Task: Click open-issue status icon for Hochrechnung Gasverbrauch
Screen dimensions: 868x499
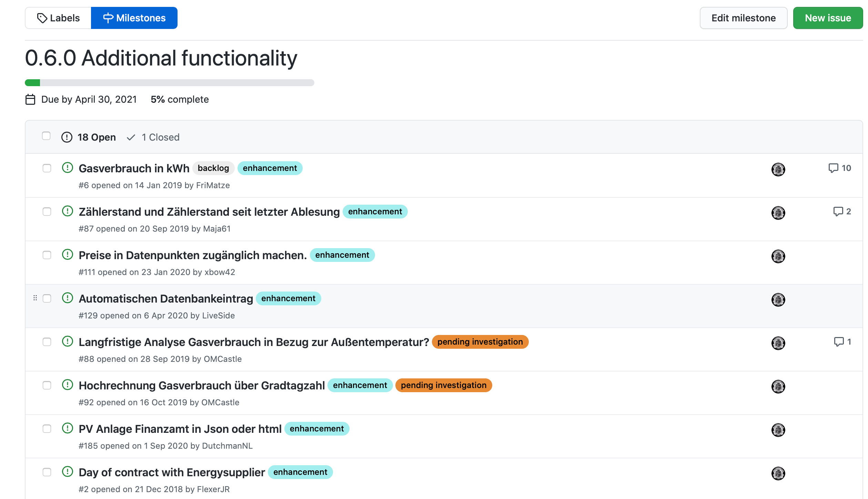Action: coord(68,385)
